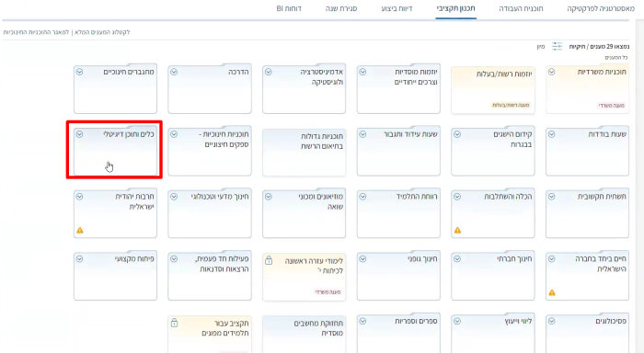Open the chevron on תשתית תקשובית card

pyautogui.click(x=552, y=197)
